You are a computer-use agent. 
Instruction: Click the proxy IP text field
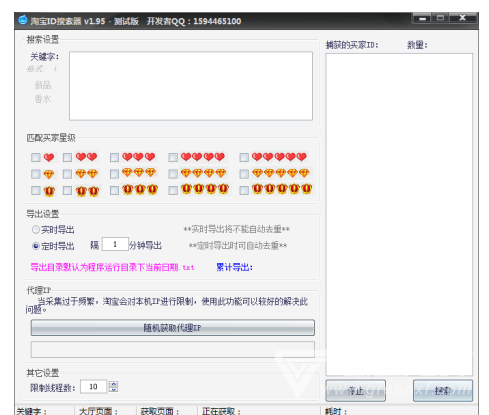click(173, 349)
